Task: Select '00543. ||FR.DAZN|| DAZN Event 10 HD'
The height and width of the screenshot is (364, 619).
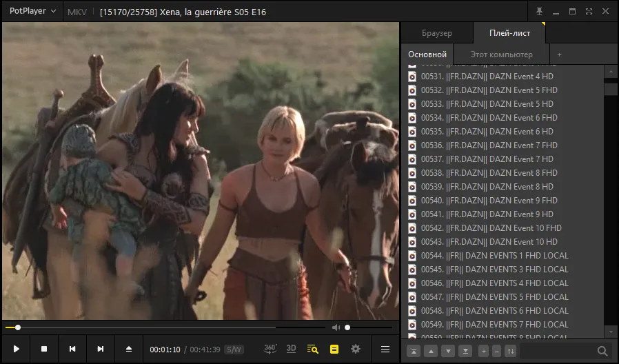Action: 503,242
